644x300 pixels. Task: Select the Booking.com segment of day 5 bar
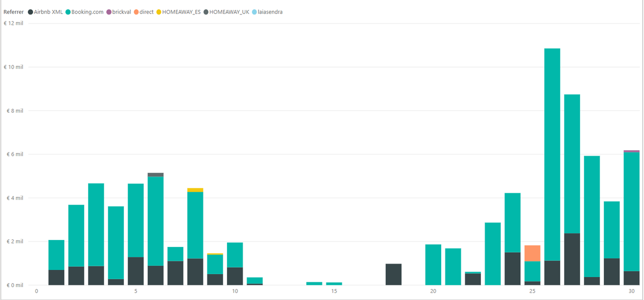tap(135, 221)
